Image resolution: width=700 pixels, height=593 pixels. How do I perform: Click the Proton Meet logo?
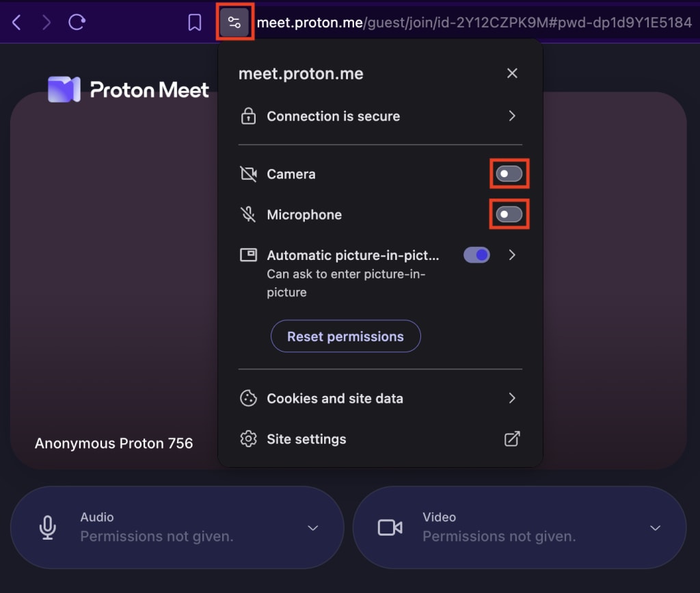(127, 89)
